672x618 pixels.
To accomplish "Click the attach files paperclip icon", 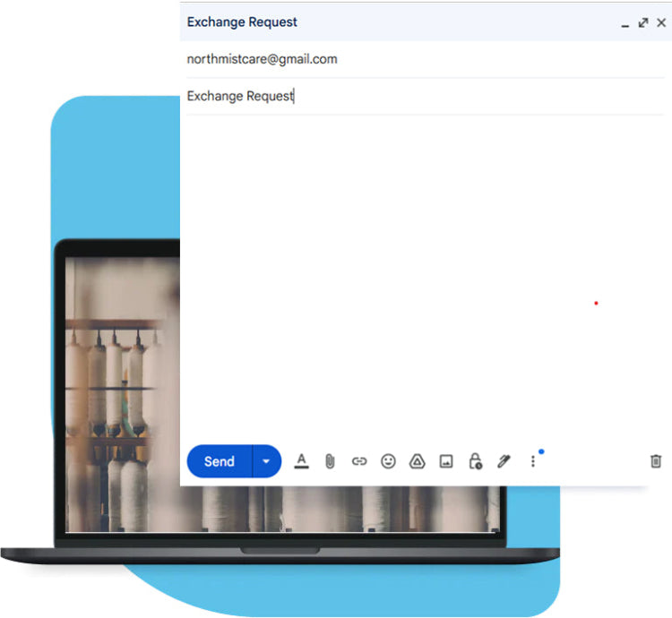I will (330, 461).
